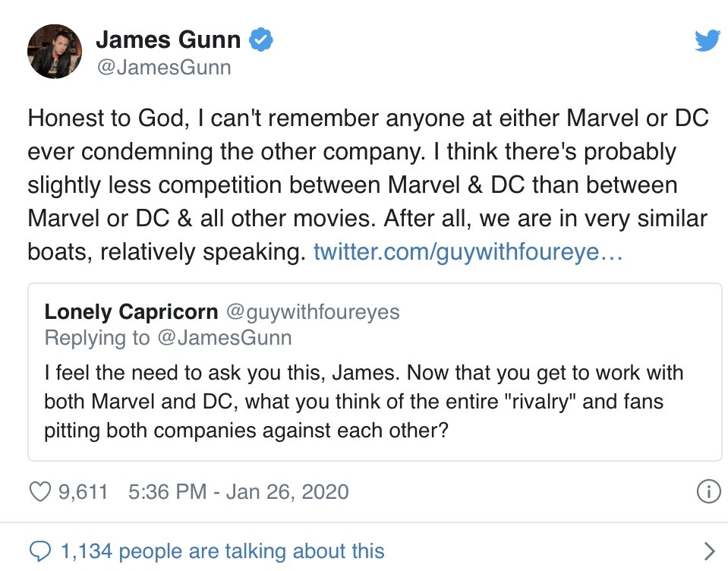The height and width of the screenshot is (571, 728).
Task: Open "1,134 people are talking about this"
Action: click(x=222, y=550)
